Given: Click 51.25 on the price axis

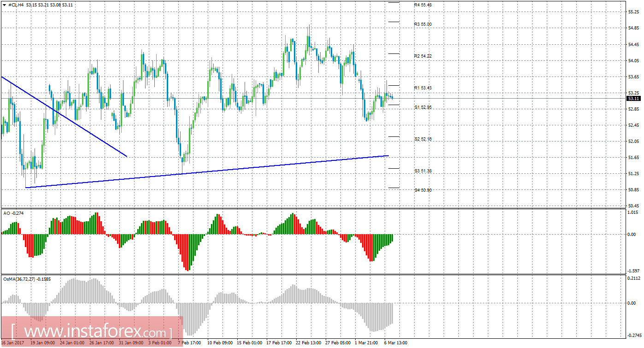Looking at the screenshot, I should pyautogui.click(x=633, y=174).
